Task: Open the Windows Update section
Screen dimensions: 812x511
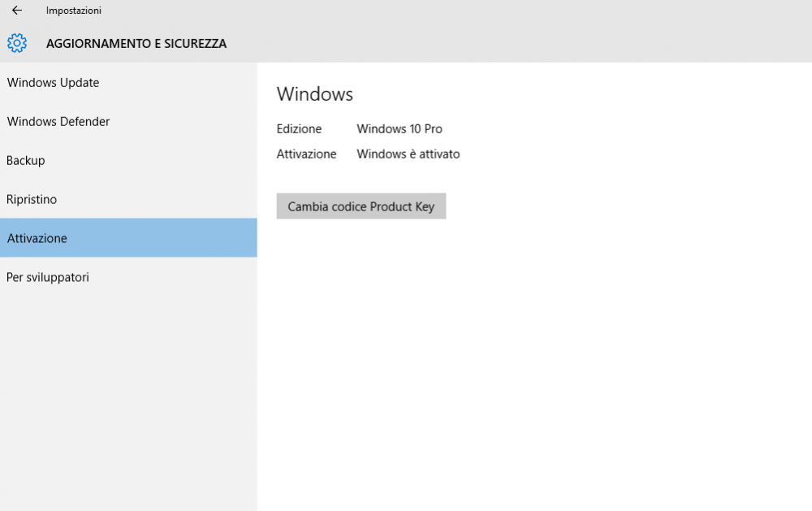Action: pyautogui.click(x=128, y=82)
